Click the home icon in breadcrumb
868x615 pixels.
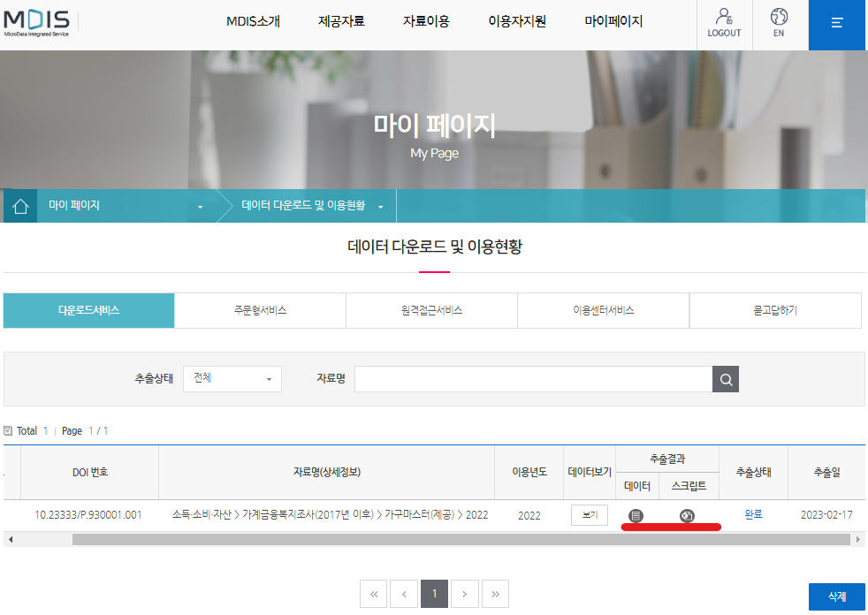20,206
